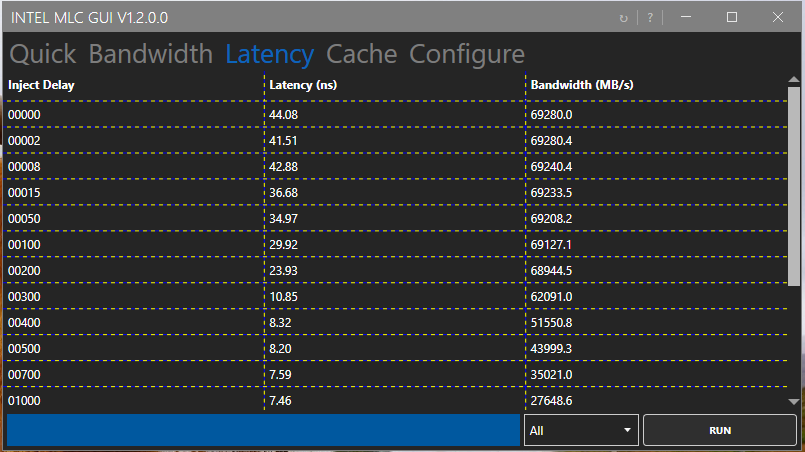Click latency value 29.92
The image size is (805, 452).
(x=283, y=245)
